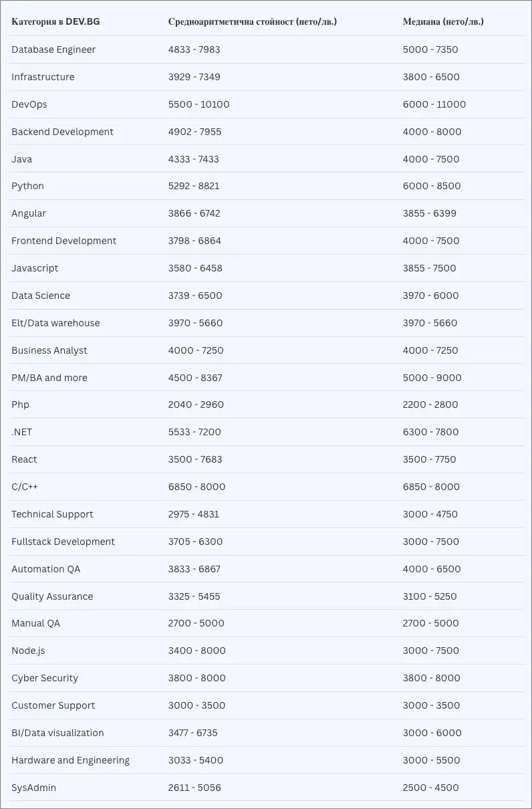Screen dimensions: 532x809
Task: Select the C/C++ category cell
Action: click(25, 487)
